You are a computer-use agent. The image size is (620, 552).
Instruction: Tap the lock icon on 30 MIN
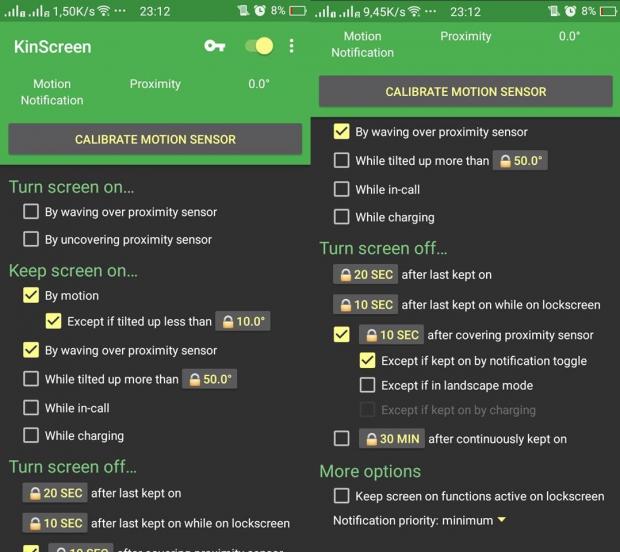[372, 439]
